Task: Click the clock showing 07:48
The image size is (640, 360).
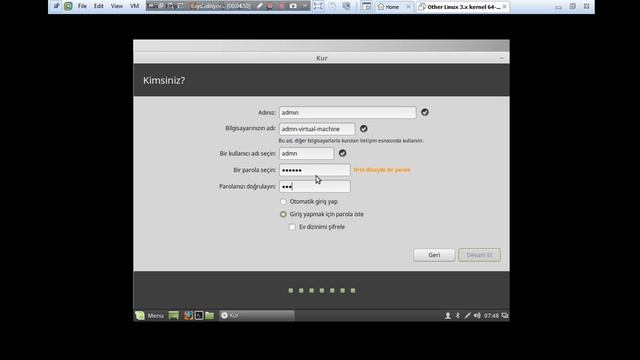Action: (491, 316)
